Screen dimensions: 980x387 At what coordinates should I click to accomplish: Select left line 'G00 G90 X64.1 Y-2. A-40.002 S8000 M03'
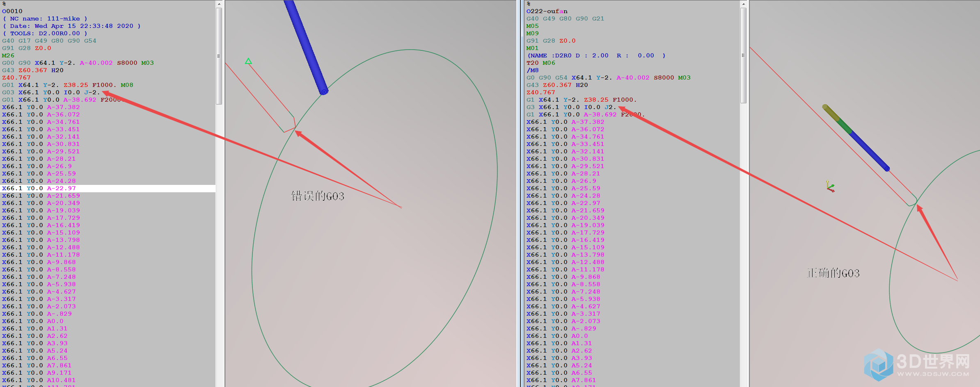(x=78, y=63)
